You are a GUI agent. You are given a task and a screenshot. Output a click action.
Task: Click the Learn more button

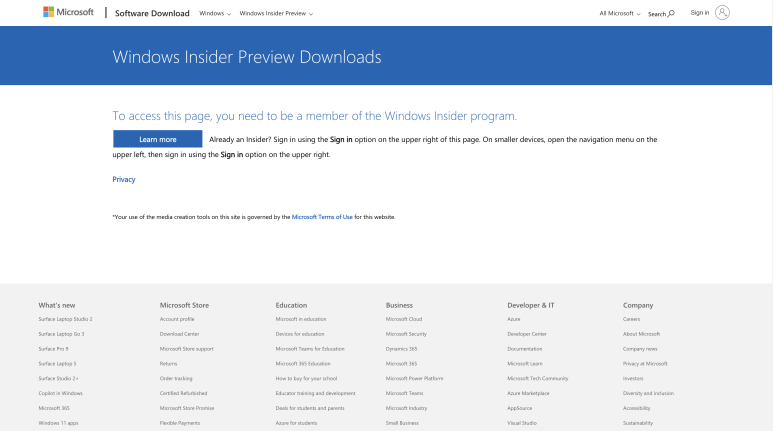(158, 139)
